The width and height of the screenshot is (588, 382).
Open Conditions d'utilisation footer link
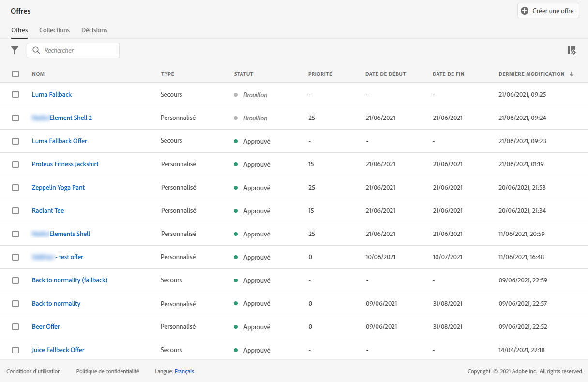(x=33, y=371)
